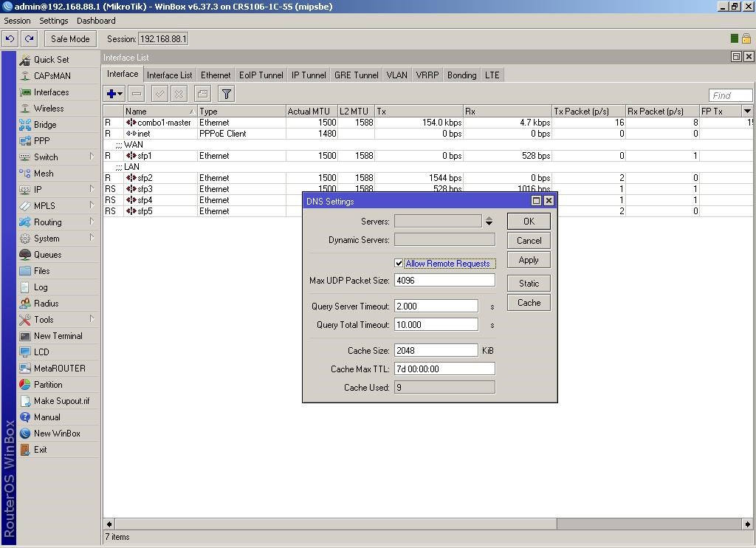Disable the Allow Remote Requests checkbox
756x548 pixels.
399,263
